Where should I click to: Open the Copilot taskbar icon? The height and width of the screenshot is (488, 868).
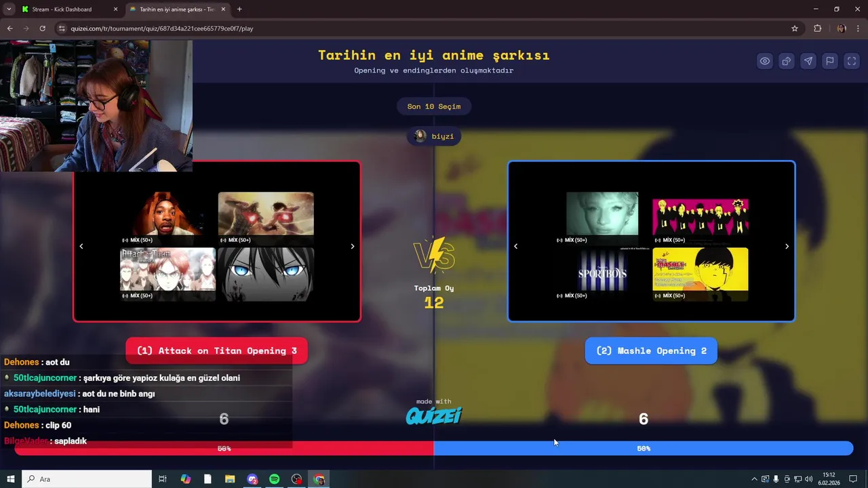point(186,479)
